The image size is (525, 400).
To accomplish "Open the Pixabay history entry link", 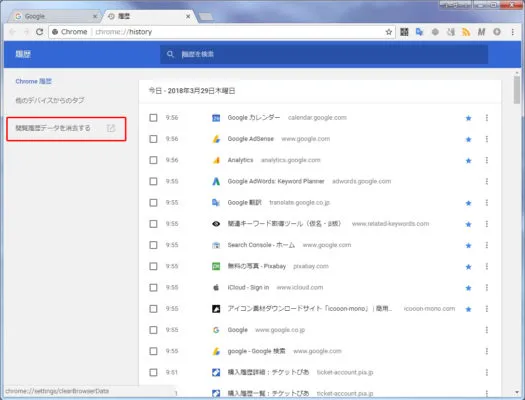I will coord(257,266).
